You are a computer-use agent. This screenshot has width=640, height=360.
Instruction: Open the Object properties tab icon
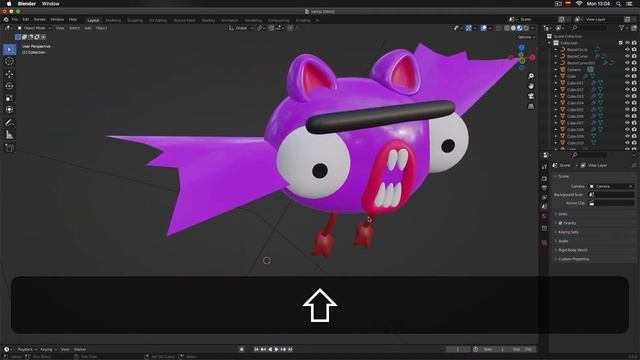(x=544, y=229)
